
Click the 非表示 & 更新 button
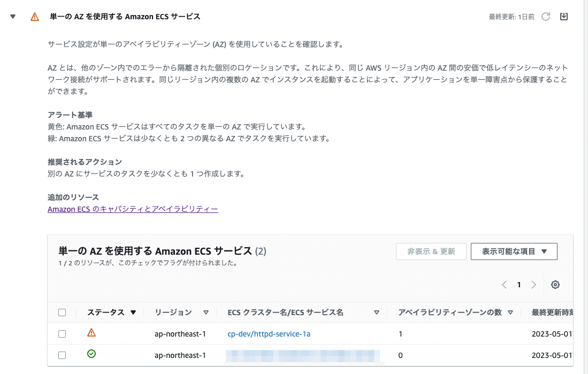(431, 251)
